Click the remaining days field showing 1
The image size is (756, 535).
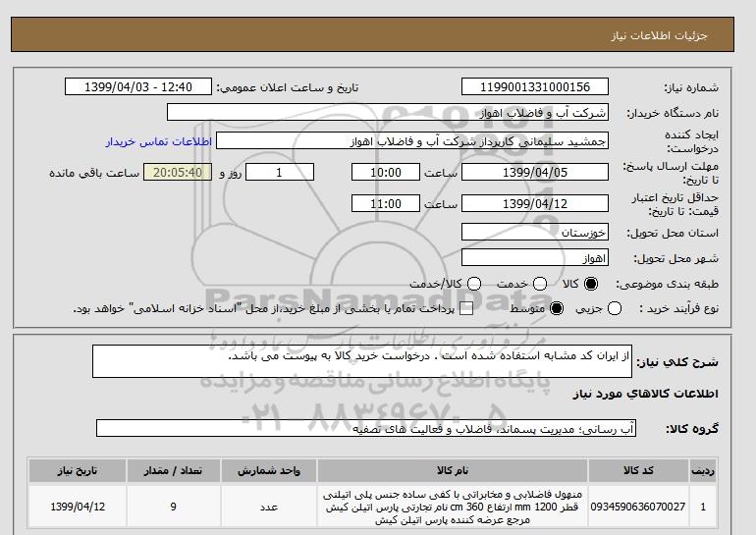coord(280,172)
